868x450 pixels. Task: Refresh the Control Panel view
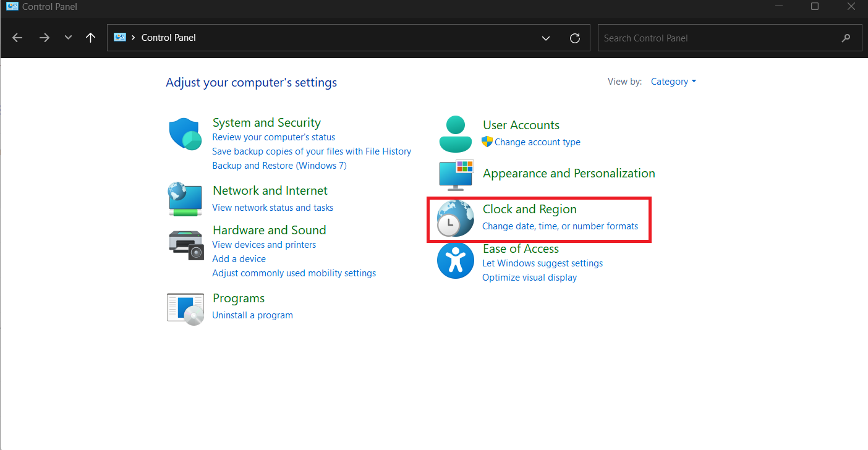click(x=575, y=38)
